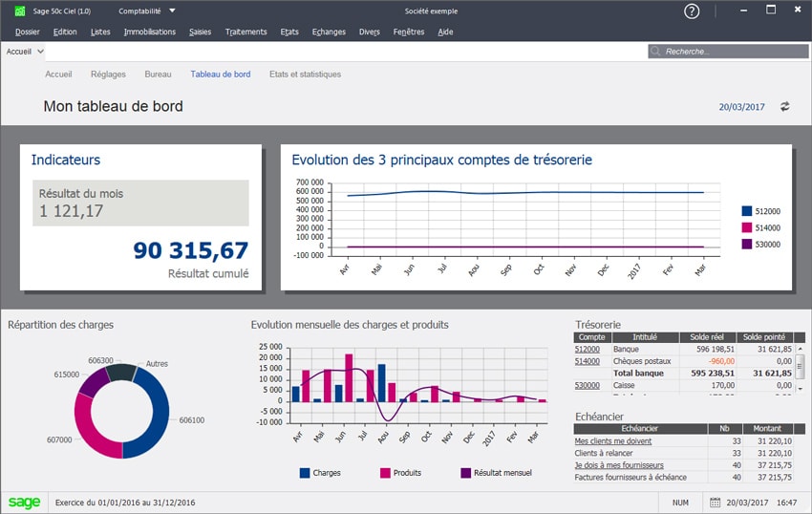Click the Nb column header in Echéancier
812x514 pixels.
(x=725, y=429)
